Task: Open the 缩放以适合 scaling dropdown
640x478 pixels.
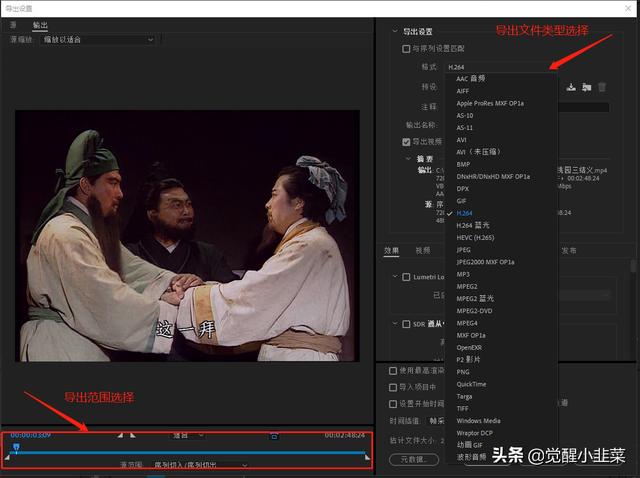Action: tap(98, 40)
